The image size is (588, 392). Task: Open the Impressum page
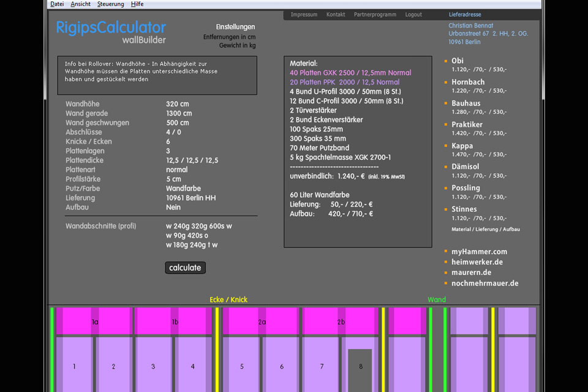pos(304,15)
